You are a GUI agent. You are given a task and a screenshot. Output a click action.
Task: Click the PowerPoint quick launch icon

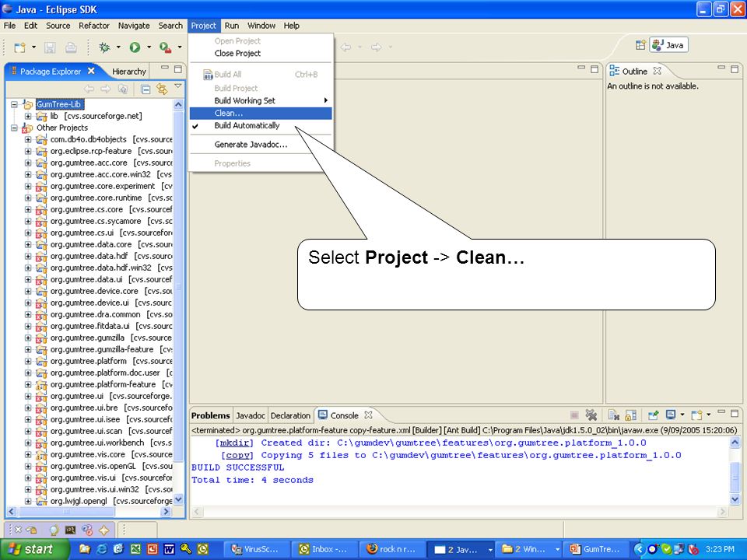click(x=153, y=549)
